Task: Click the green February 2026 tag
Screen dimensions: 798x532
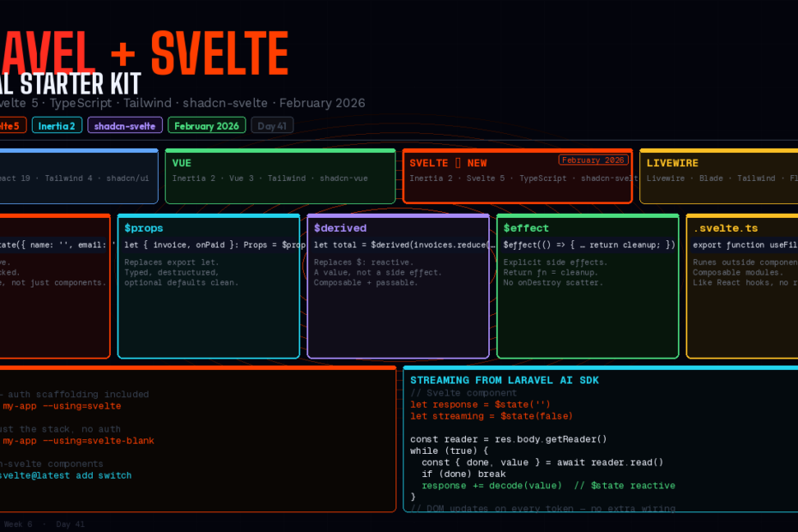Action: click(x=206, y=125)
